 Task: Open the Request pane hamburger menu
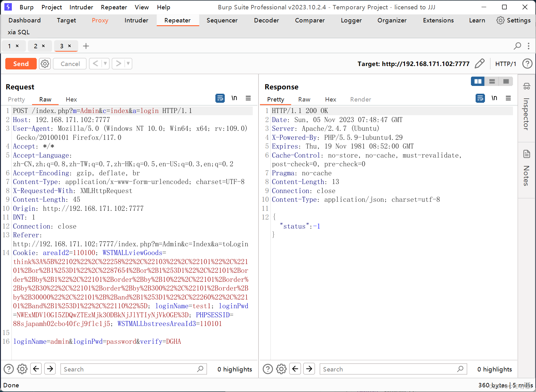[248, 98]
